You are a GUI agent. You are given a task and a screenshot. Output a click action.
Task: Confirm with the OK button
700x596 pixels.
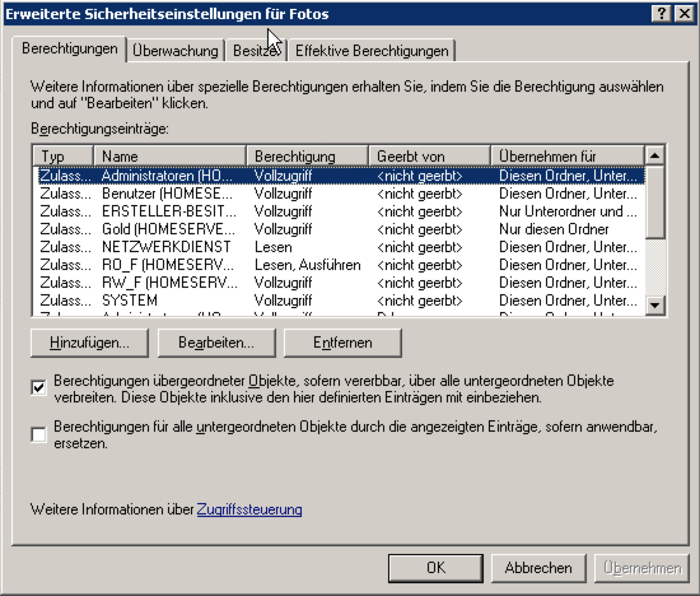point(436,568)
